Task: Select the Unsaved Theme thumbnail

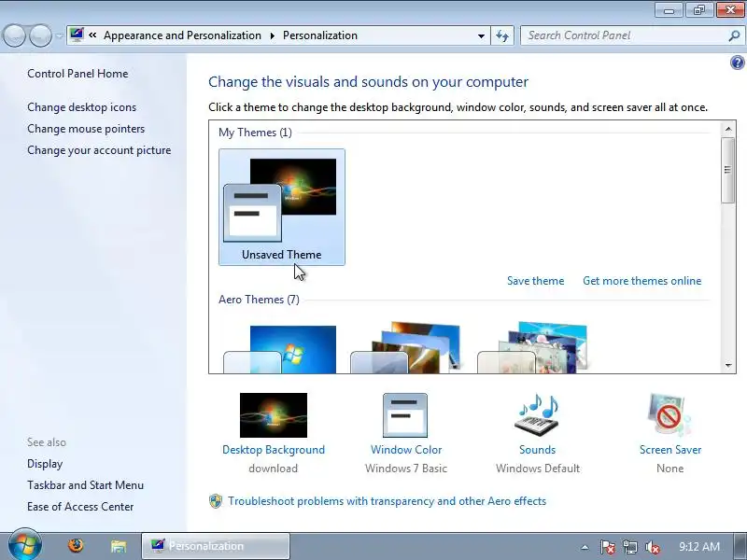Action: (282, 206)
